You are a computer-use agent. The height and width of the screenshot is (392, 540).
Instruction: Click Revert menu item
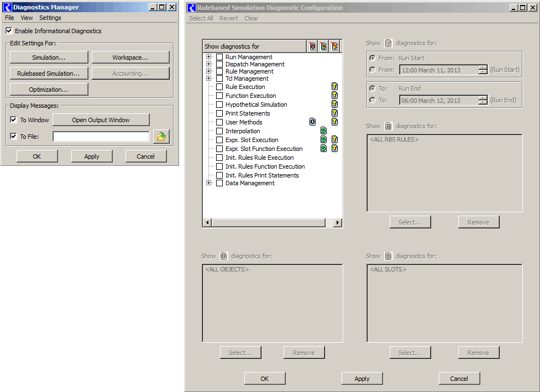pos(229,18)
